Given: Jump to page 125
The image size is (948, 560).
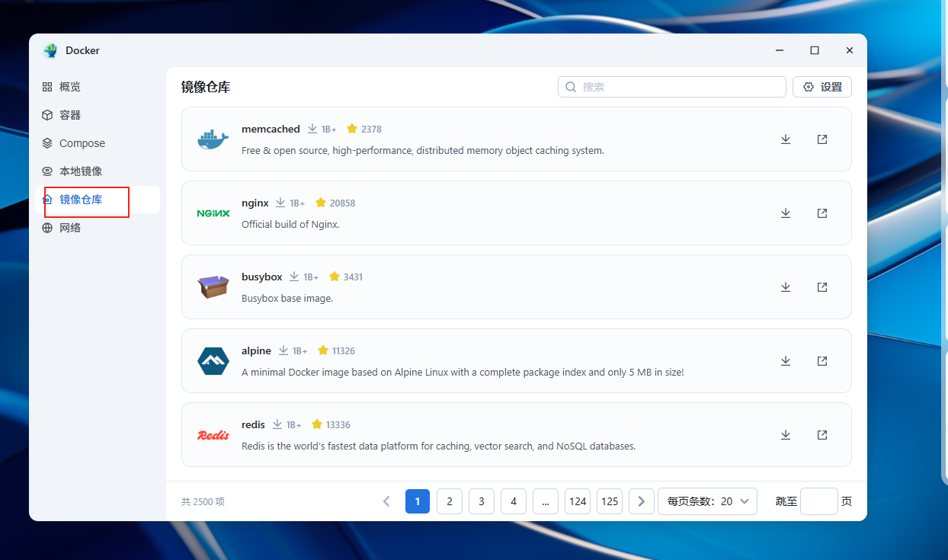Looking at the screenshot, I should click(610, 501).
